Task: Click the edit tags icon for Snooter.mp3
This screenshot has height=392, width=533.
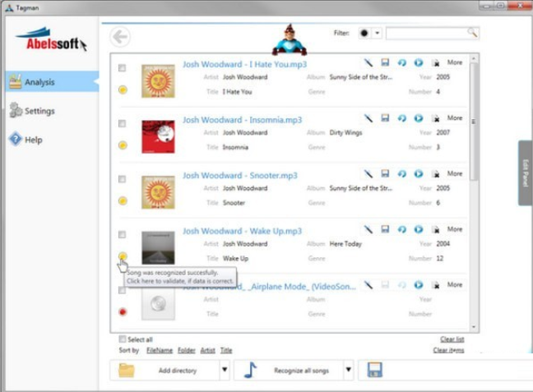Action: click(368, 174)
